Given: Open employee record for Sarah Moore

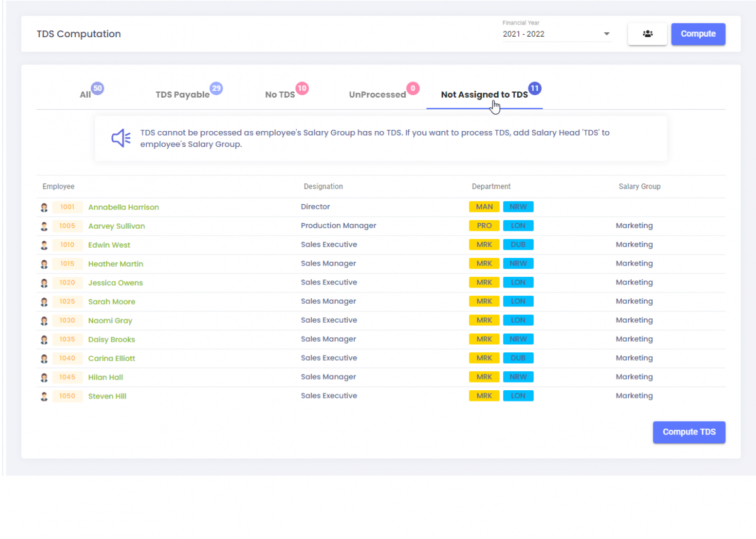Looking at the screenshot, I should [x=112, y=301].
